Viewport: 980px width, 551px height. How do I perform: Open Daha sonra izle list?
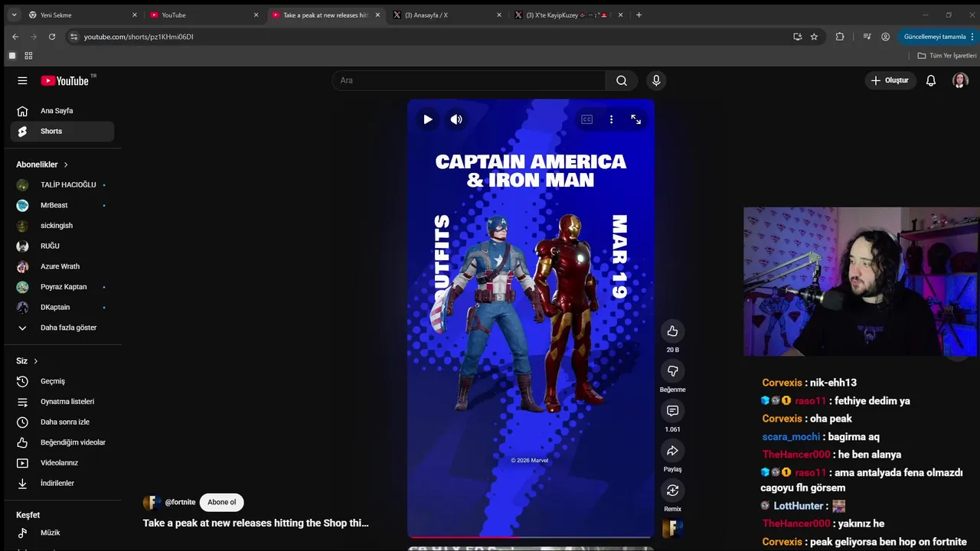coord(63,422)
